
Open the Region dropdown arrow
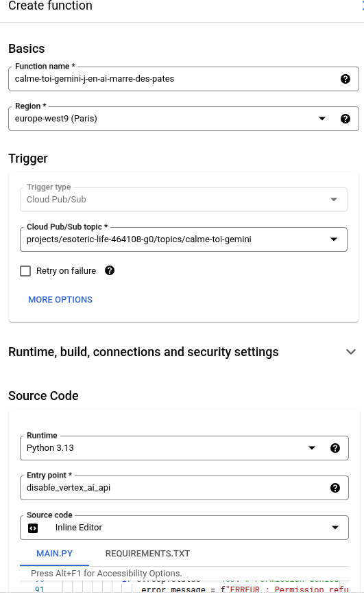[x=322, y=119]
